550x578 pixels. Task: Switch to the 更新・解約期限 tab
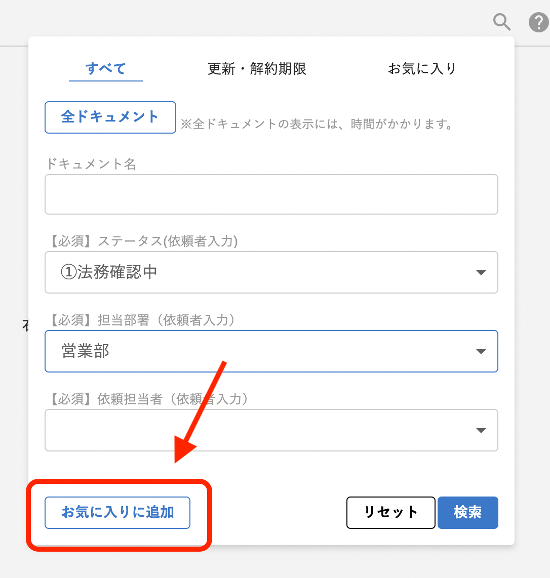[257, 69]
